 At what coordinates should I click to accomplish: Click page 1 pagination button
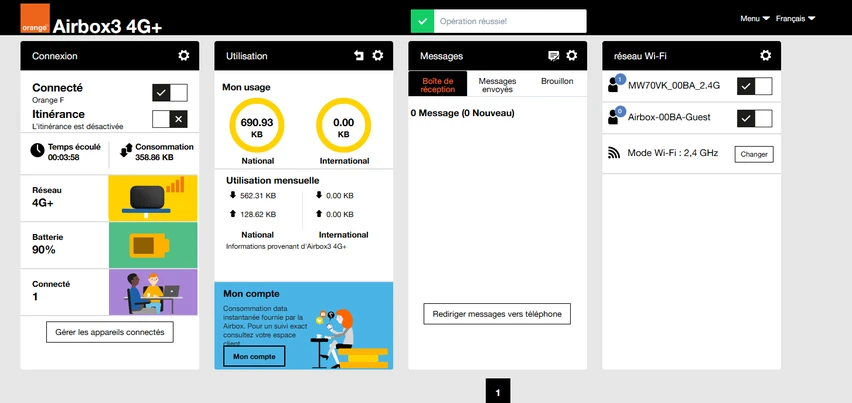[498, 392]
